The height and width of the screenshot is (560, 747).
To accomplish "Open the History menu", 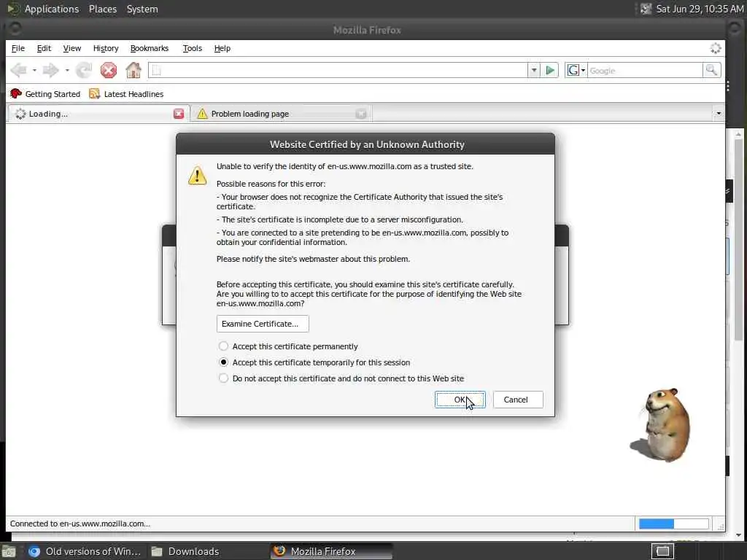I will pos(106,48).
